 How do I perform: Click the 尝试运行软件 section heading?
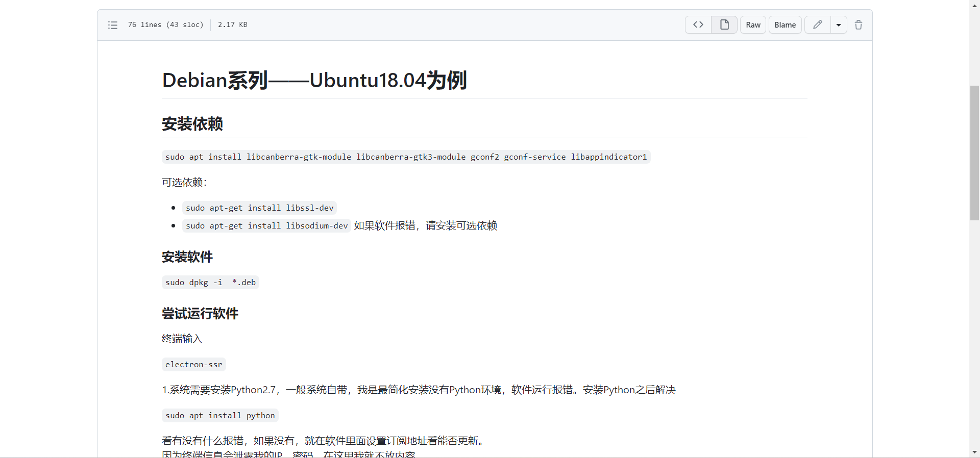point(200,314)
